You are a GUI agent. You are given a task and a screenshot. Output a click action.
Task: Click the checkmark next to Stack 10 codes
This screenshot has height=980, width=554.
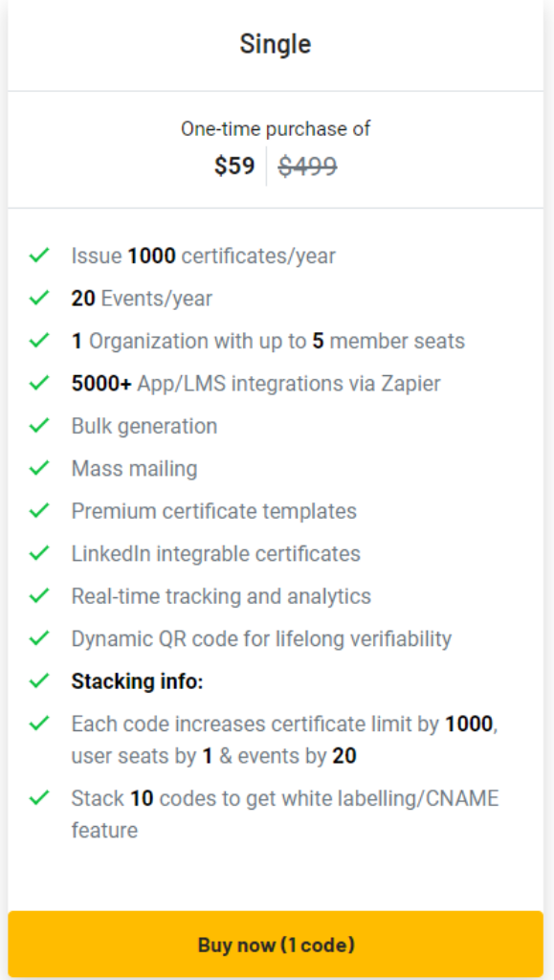tap(38, 797)
